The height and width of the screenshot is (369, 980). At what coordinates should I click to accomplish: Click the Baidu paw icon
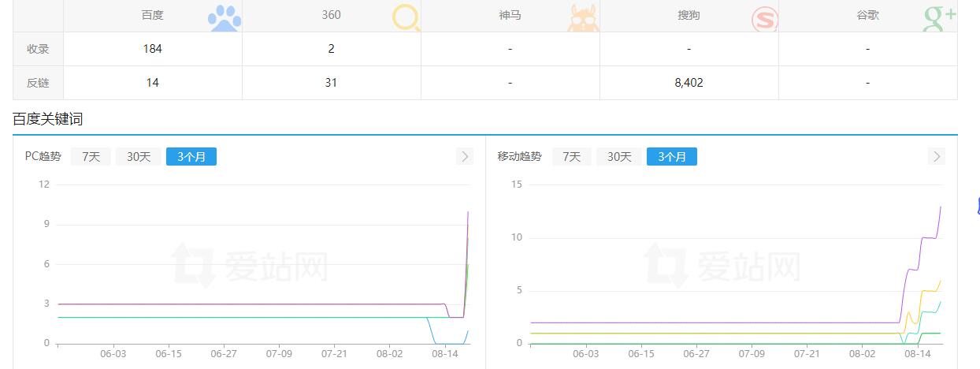pyautogui.click(x=225, y=18)
